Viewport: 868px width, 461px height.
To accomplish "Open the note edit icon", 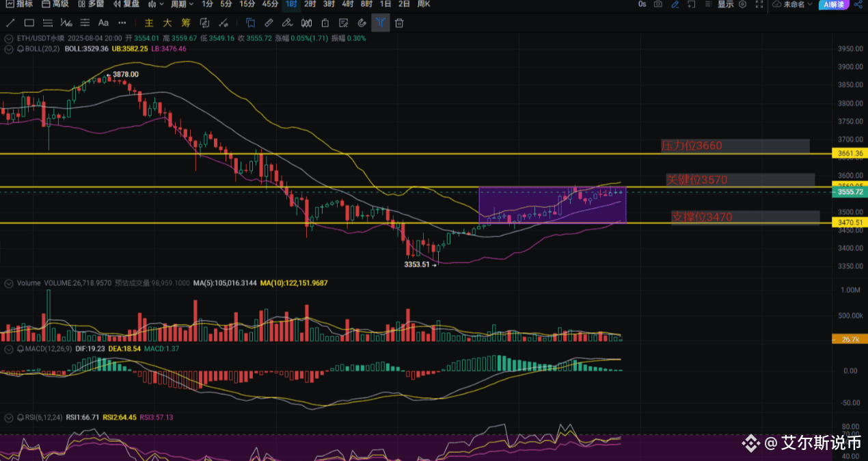I will click(x=343, y=23).
